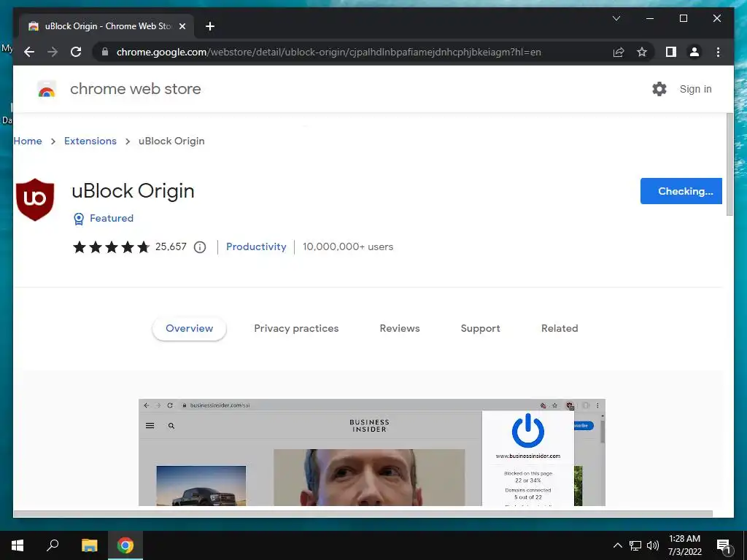The image size is (747, 560).
Task: Select the Overview tab
Action: (x=189, y=328)
